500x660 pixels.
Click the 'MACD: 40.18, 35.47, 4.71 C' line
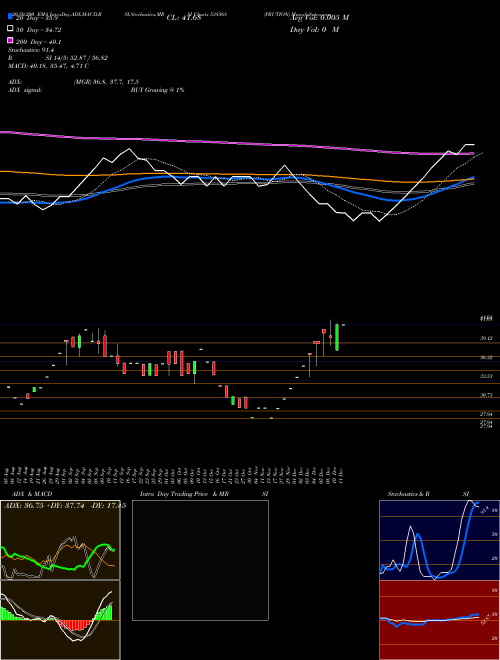pyautogui.click(x=48, y=66)
